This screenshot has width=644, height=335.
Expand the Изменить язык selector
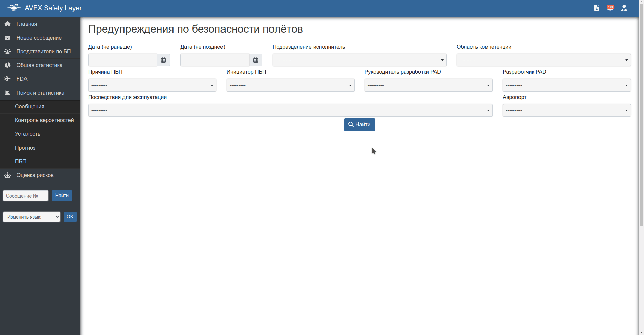click(x=31, y=217)
